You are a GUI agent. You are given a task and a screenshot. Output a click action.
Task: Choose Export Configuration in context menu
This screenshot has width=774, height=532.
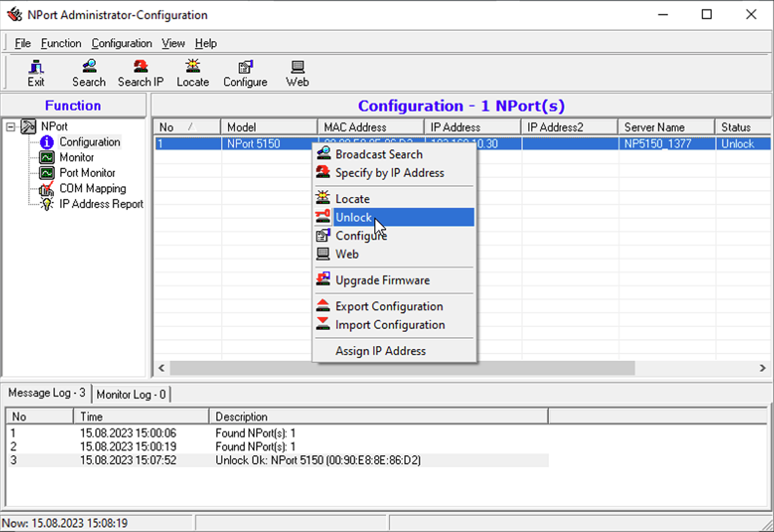tap(395, 306)
